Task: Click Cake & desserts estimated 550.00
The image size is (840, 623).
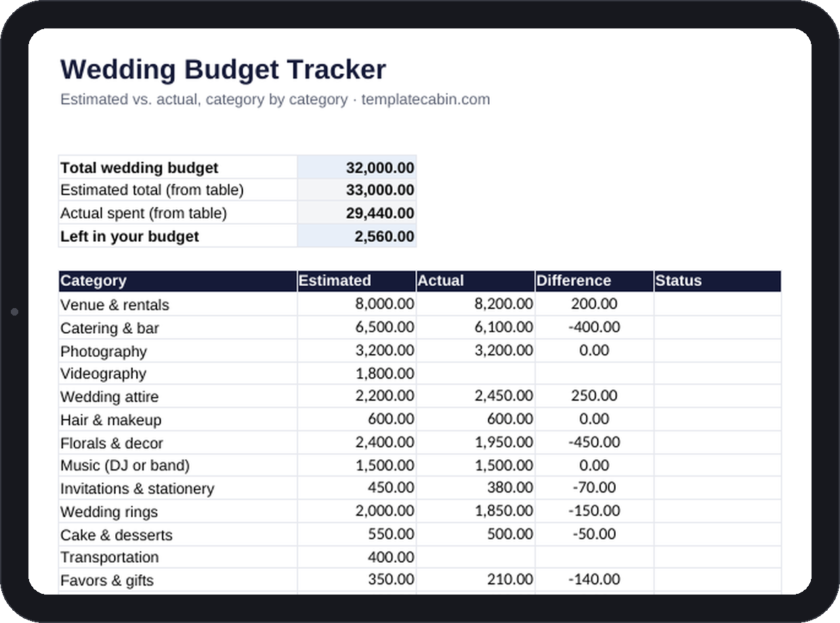Action: [357, 534]
